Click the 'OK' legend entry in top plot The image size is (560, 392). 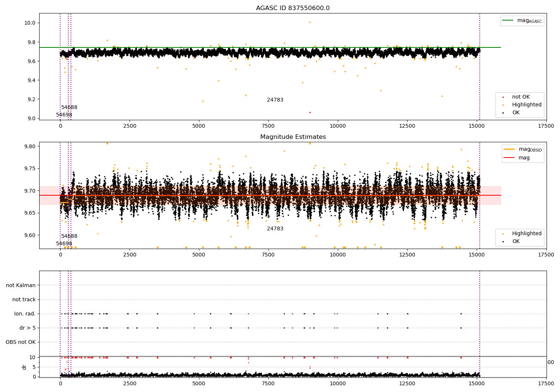click(516, 113)
